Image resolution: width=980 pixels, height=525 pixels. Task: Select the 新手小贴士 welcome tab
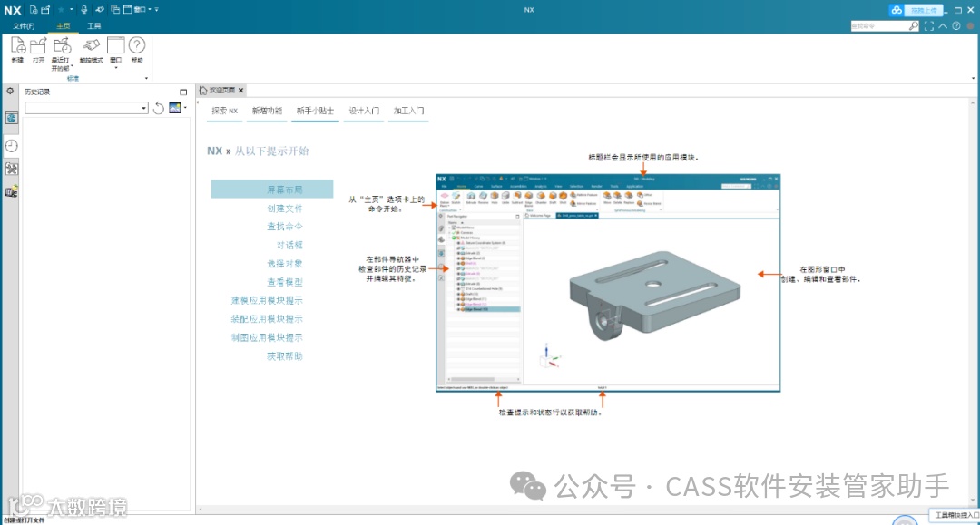tap(315, 111)
